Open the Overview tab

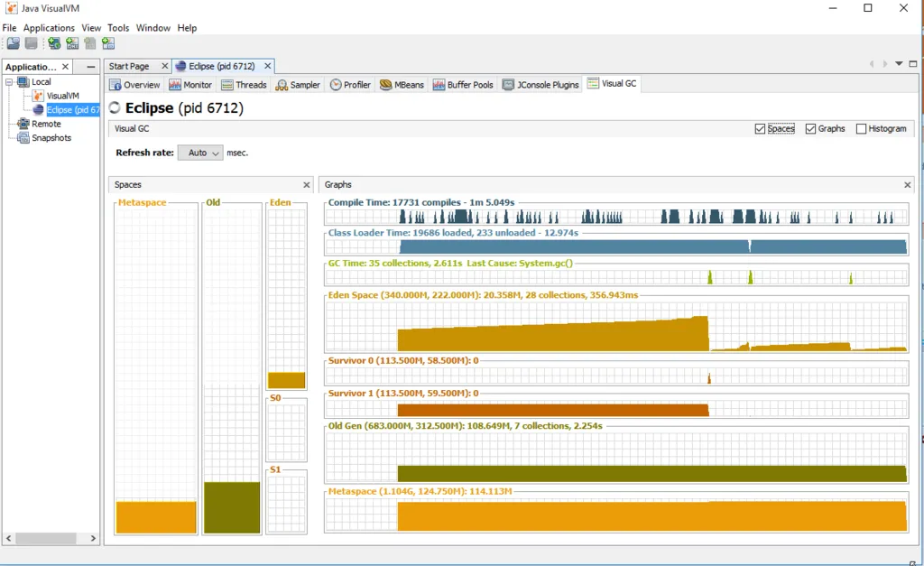coord(134,85)
